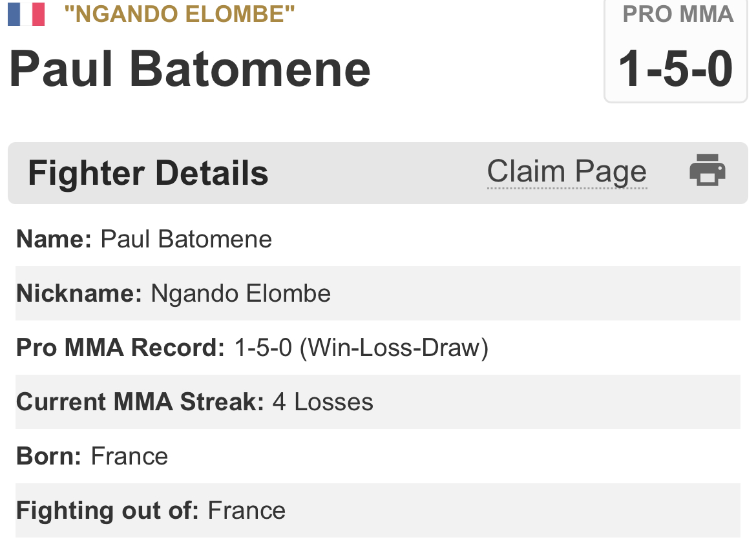The width and height of the screenshot is (756, 544).
Task: Click the printer icon
Action: [708, 171]
